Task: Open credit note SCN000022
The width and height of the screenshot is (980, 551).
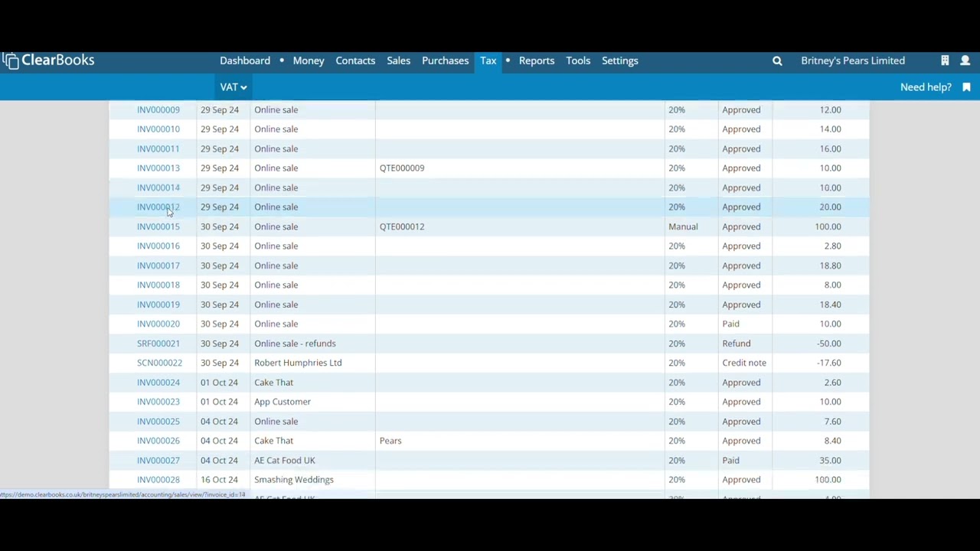Action: tap(159, 363)
